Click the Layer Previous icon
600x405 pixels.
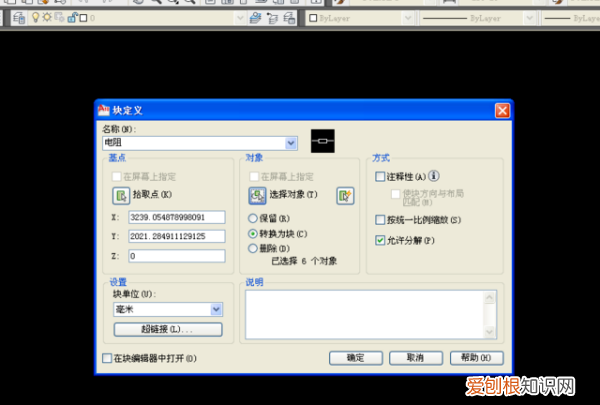[x=272, y=18]
